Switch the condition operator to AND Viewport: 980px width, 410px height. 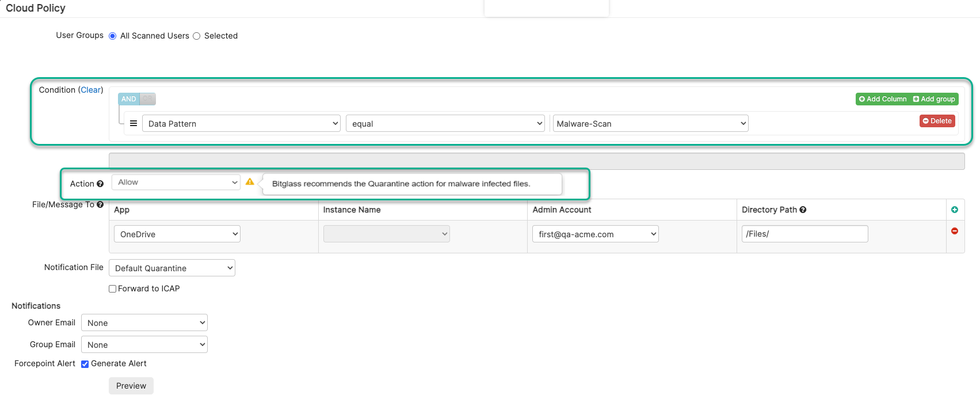tap(129, 99)
